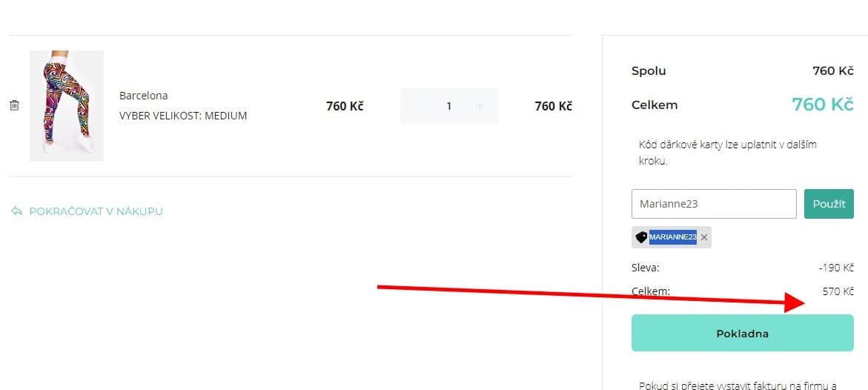
Task: Apply the coupon with the Použít button
Action: (829, 204)
